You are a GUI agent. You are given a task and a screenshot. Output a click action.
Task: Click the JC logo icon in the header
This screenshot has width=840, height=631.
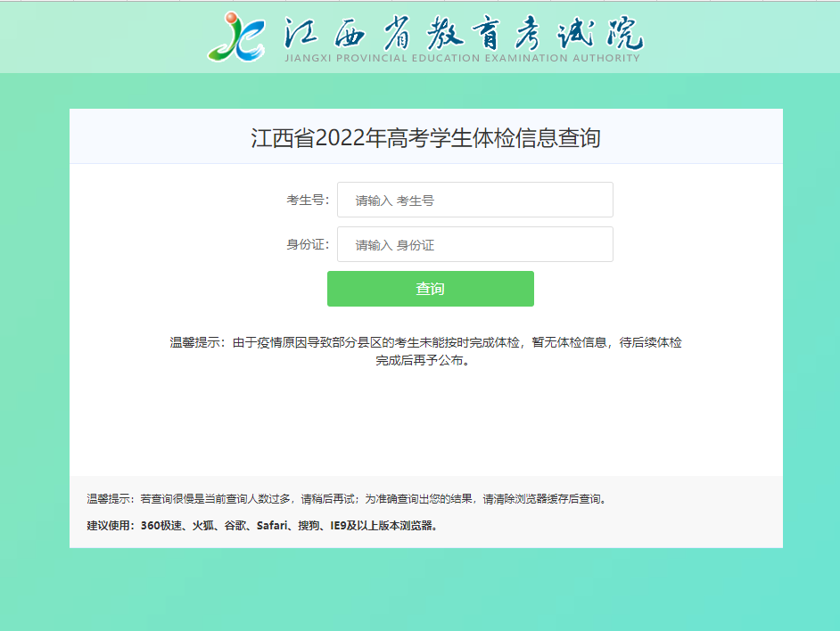pyautogui.click(x=236, y=37)
